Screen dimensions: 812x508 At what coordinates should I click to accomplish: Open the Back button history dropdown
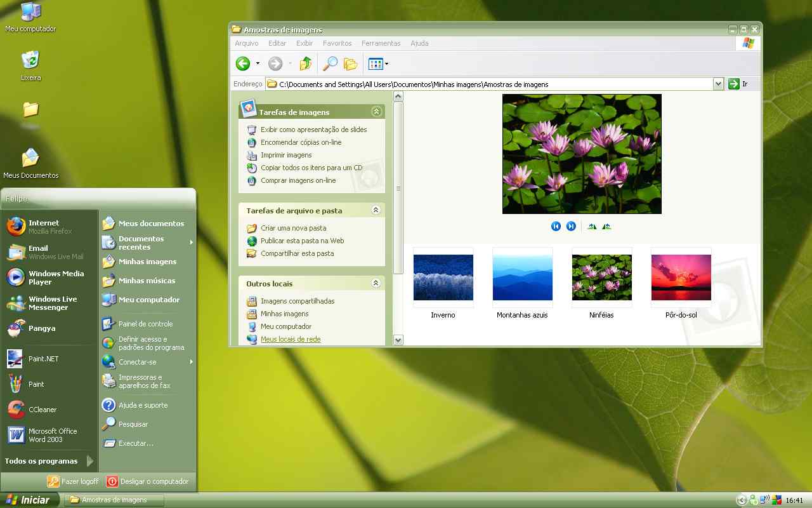click(258, 63)
